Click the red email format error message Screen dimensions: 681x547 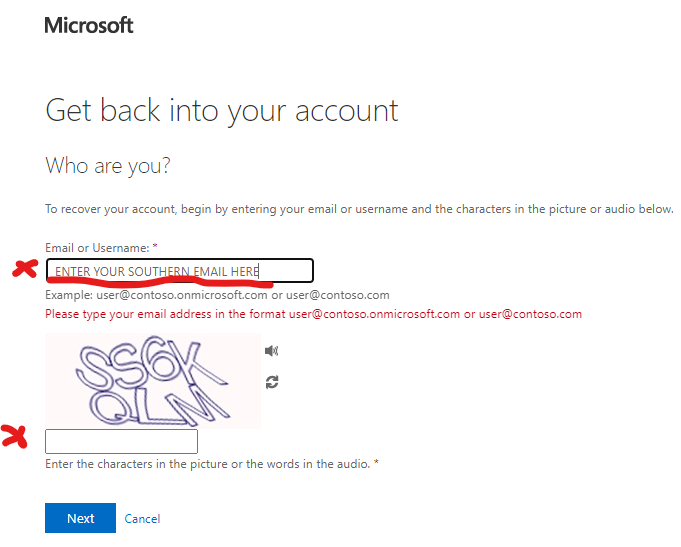313,314
